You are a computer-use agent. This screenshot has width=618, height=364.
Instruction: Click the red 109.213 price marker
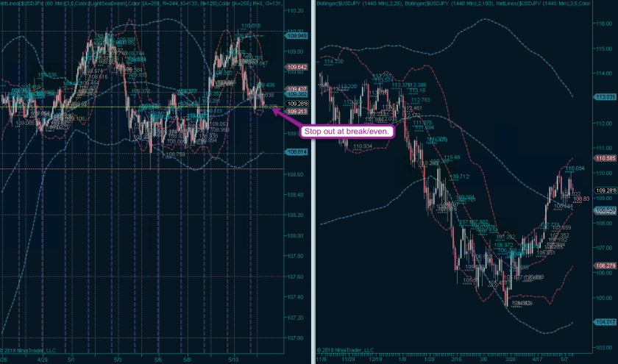(x=296, y=112)
